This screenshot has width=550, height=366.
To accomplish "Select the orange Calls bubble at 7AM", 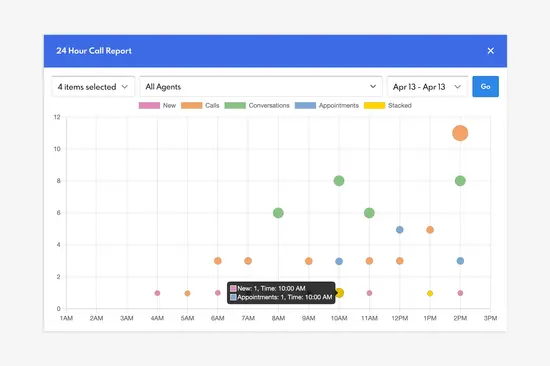I will click(x=248, y=261).
